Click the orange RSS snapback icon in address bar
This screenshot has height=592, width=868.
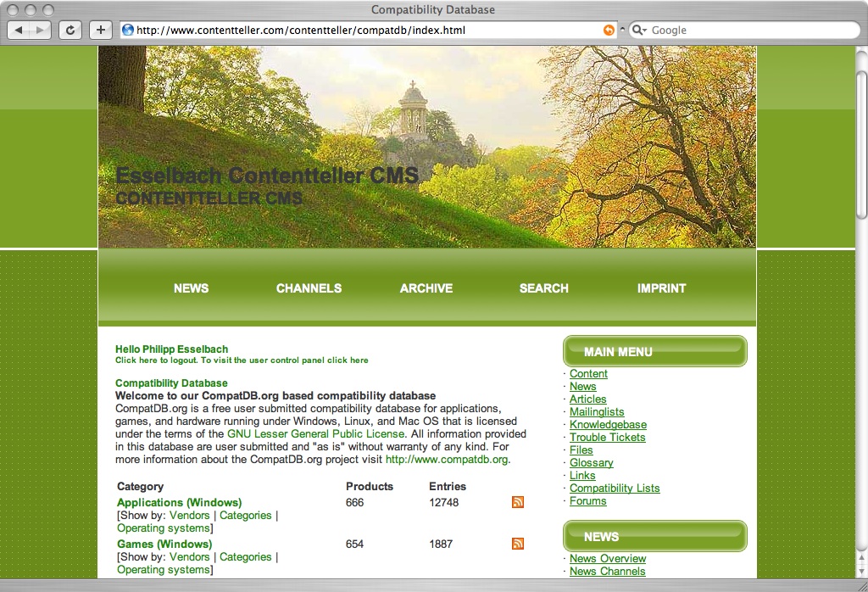point(609,30)
